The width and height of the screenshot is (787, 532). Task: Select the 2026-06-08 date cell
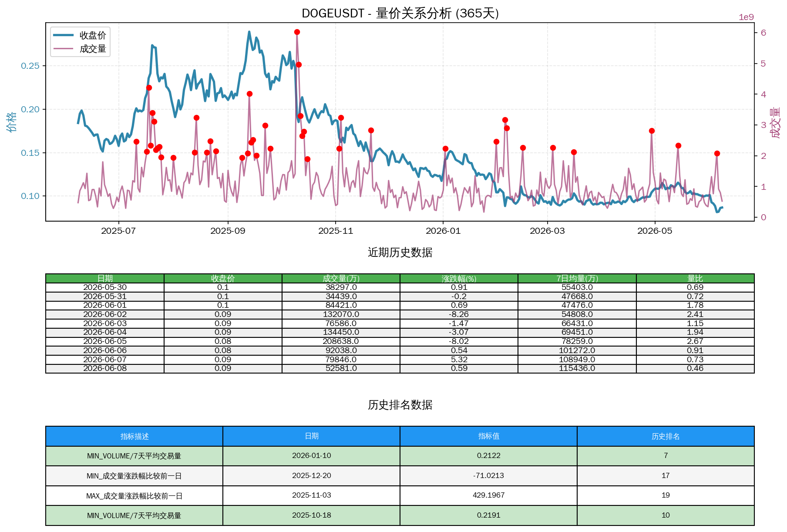click(x=105, y=368)
